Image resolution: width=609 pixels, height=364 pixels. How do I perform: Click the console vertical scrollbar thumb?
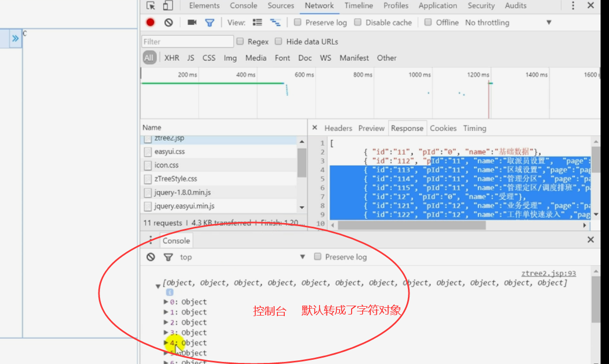tap(596, 300)
